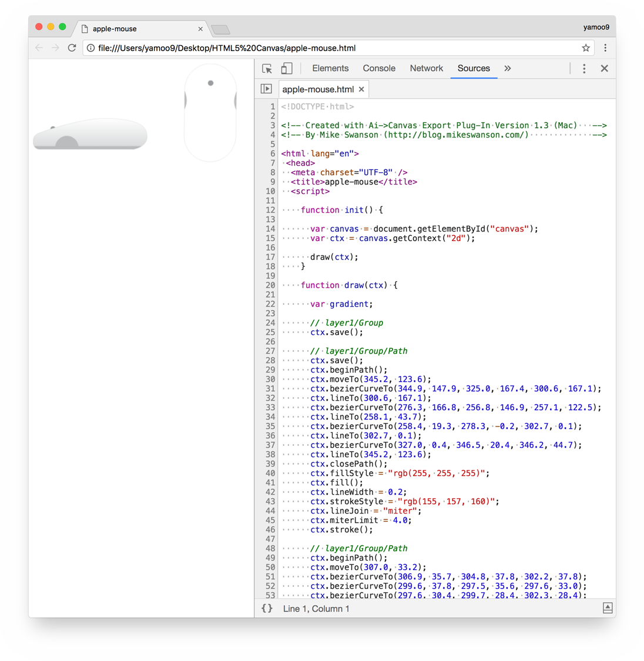
Task: Click the mikeswanson.com comment line
Action: coord(444,135)
